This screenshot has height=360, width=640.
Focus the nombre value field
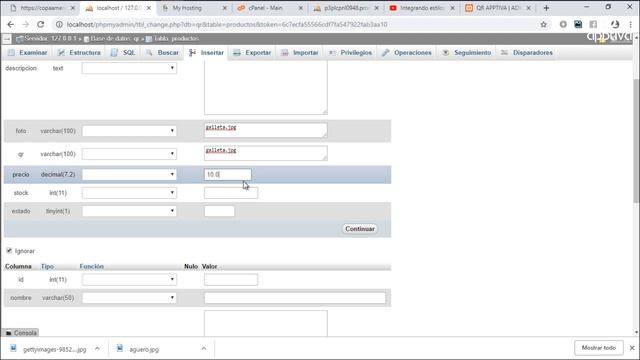point(295,298)
